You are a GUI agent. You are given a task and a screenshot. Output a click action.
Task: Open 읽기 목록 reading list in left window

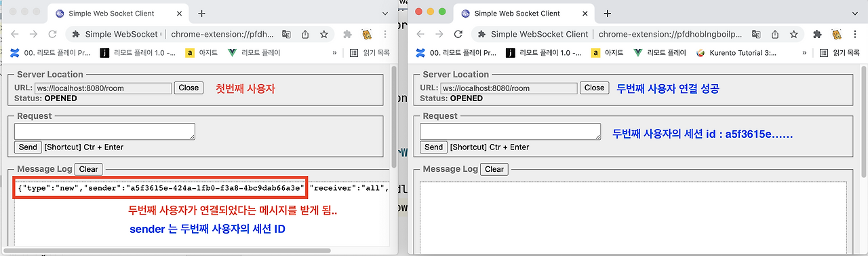pyautogui.click(x=370, y=52)
